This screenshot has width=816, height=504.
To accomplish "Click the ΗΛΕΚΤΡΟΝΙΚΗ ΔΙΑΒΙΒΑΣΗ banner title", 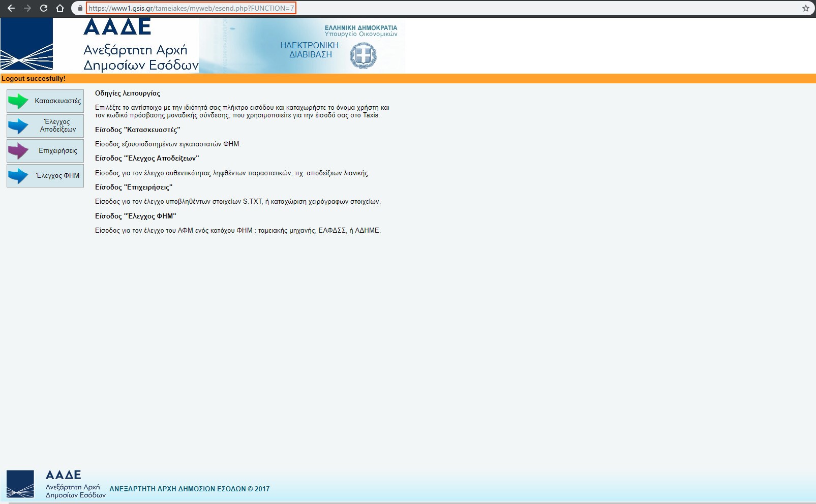I will pyautogui.click(x=310, y=50).
